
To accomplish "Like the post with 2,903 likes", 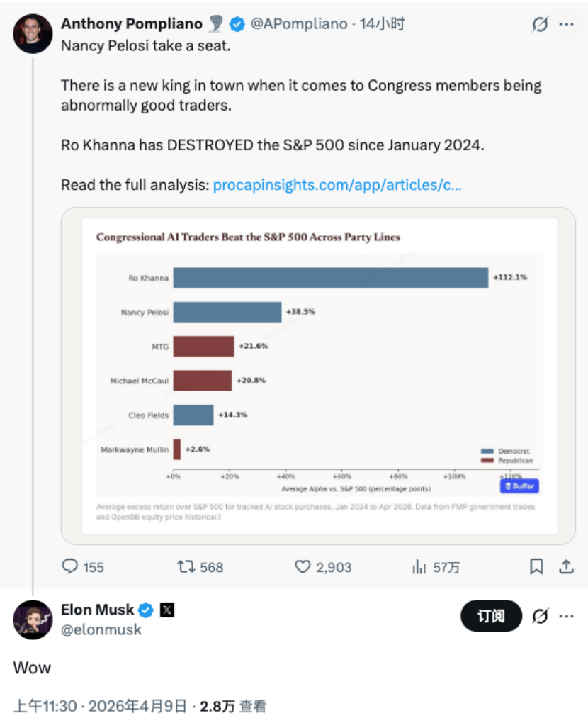I will [x=303, y=566].
